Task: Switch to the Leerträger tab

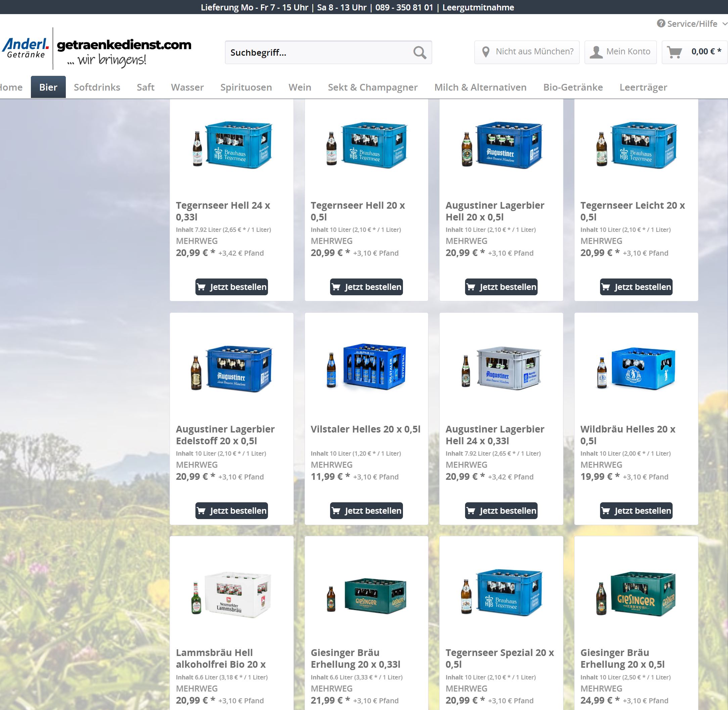Action: pyautogui.click(x=643, y=87)
